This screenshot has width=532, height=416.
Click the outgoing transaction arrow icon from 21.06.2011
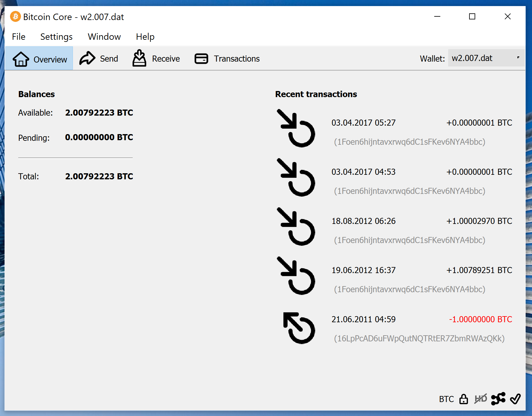click(298, 328)
